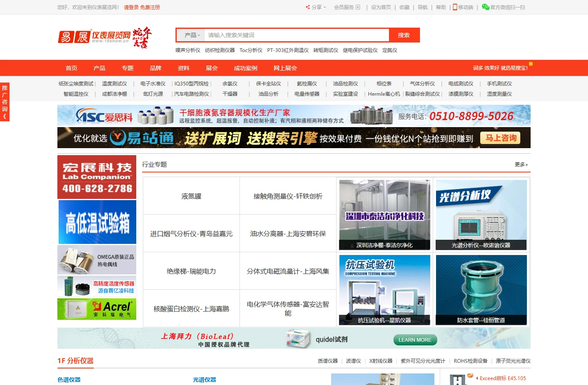Open 分体式电磁流量计-上海风集 topic
Screen dimensions: 588x385
[x=288, y=271]
